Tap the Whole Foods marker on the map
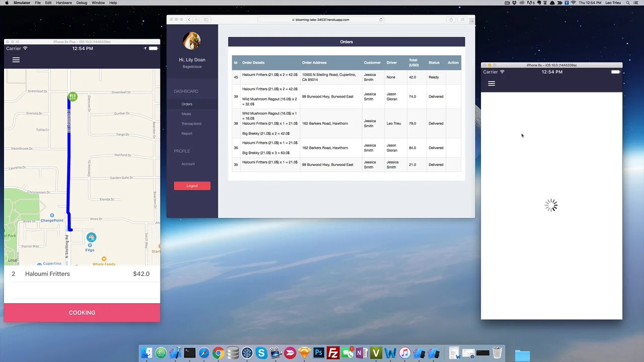 [104, 259]
